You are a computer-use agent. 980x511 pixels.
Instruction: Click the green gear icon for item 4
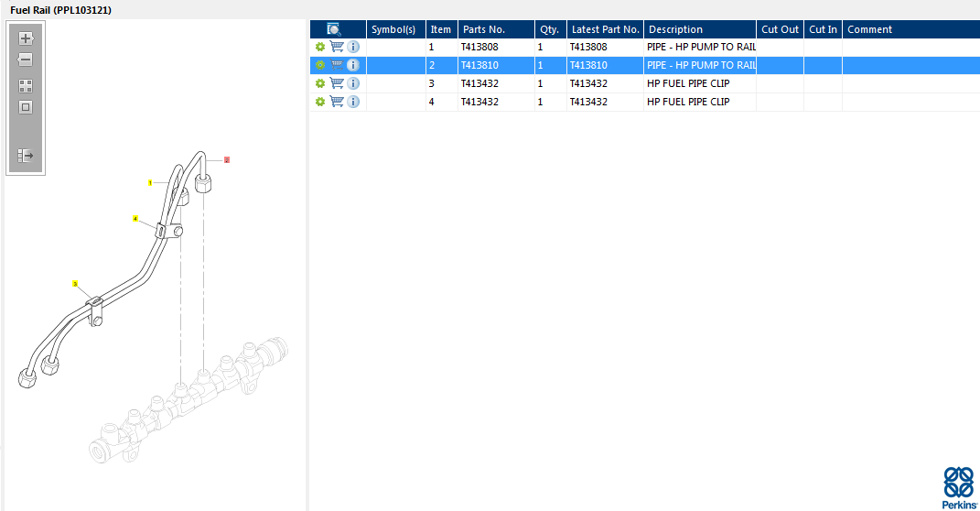(x=320, y=102)
